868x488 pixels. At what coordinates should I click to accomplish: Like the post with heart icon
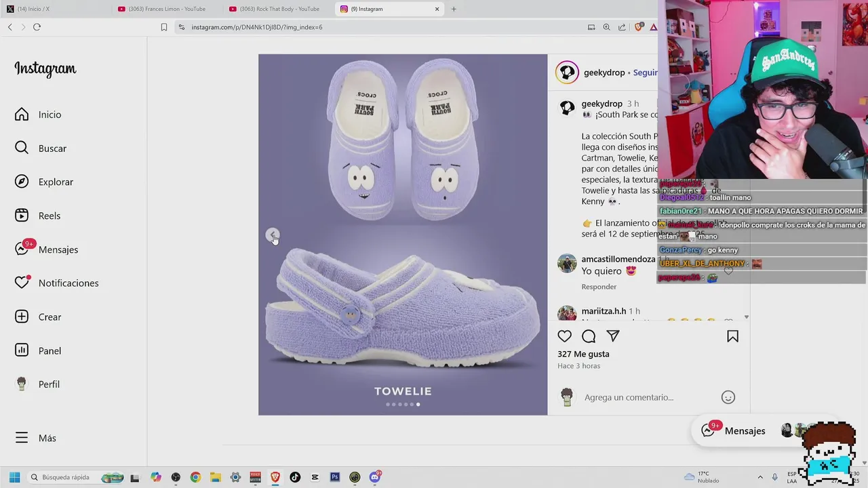pos(564,336)
